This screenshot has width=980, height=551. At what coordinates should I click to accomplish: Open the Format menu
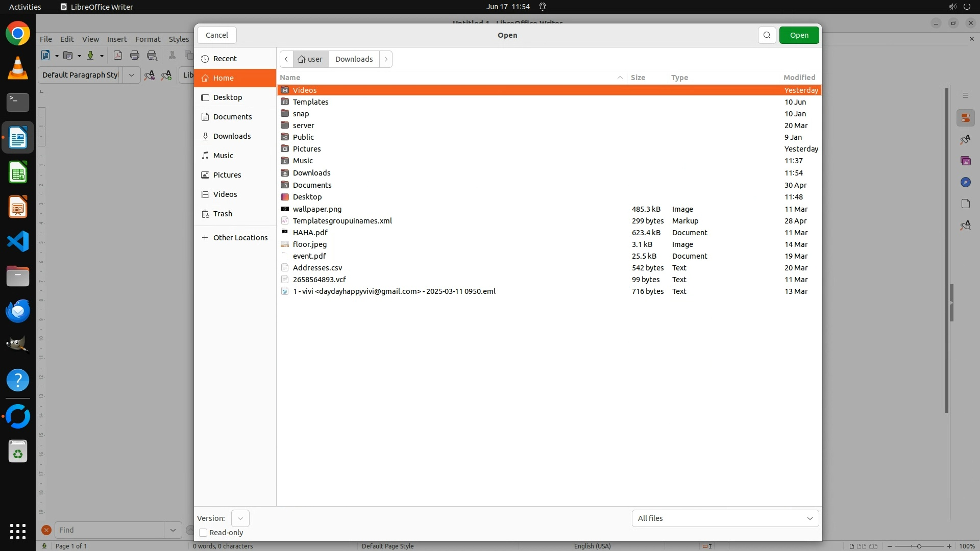(148, 39)
